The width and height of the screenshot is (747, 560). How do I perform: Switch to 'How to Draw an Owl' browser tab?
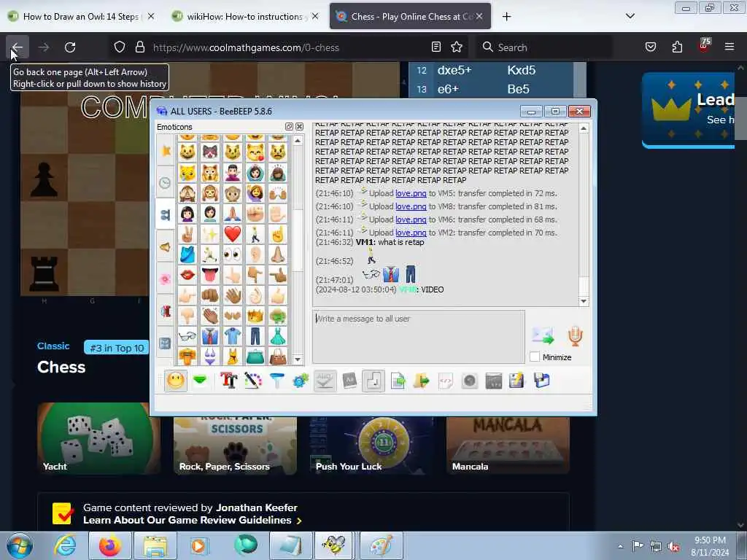point(82,16)
